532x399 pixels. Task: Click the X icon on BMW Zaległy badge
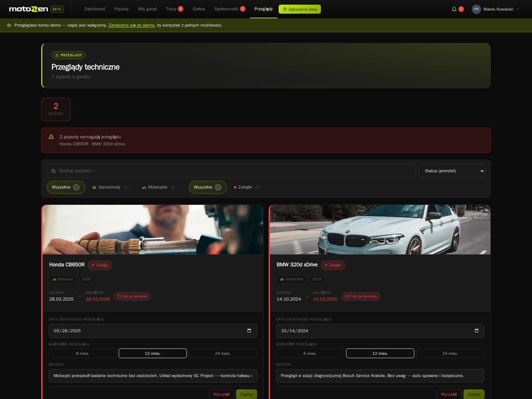326,265
